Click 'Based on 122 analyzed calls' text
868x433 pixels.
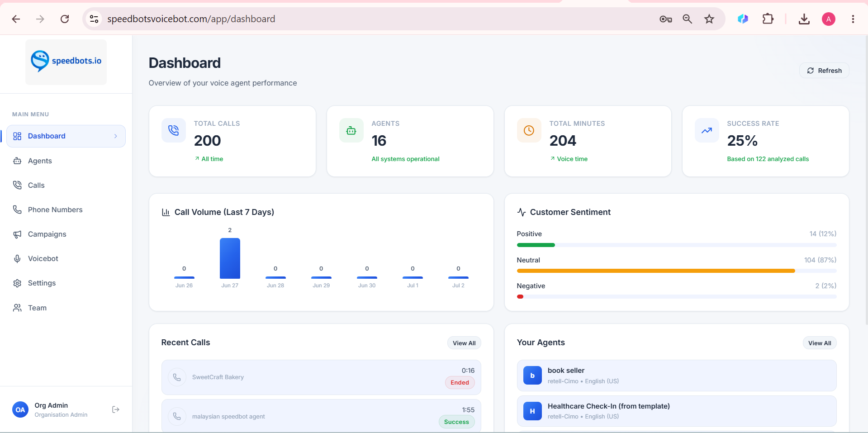768,159
